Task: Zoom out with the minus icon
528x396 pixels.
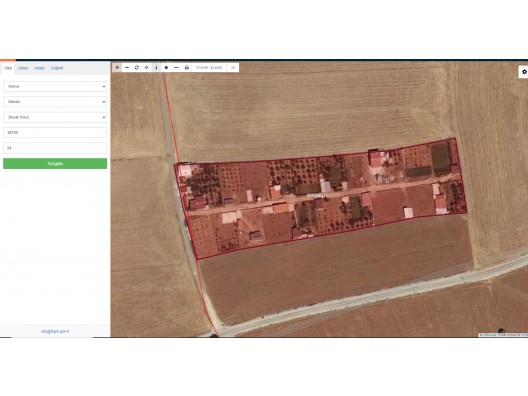Action: pyautogui.click(x=127, y=67)
